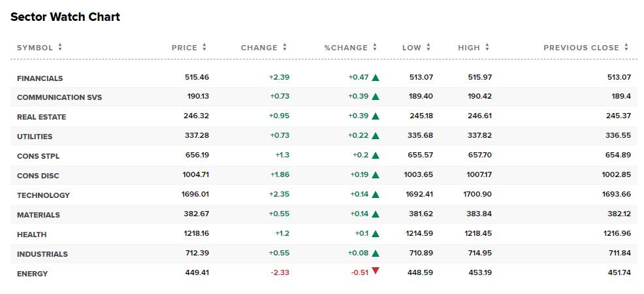Click green up arrow in Technology row
Image resolution: width=644 pixels, height=294 pixels.
[x=376, y=195]
